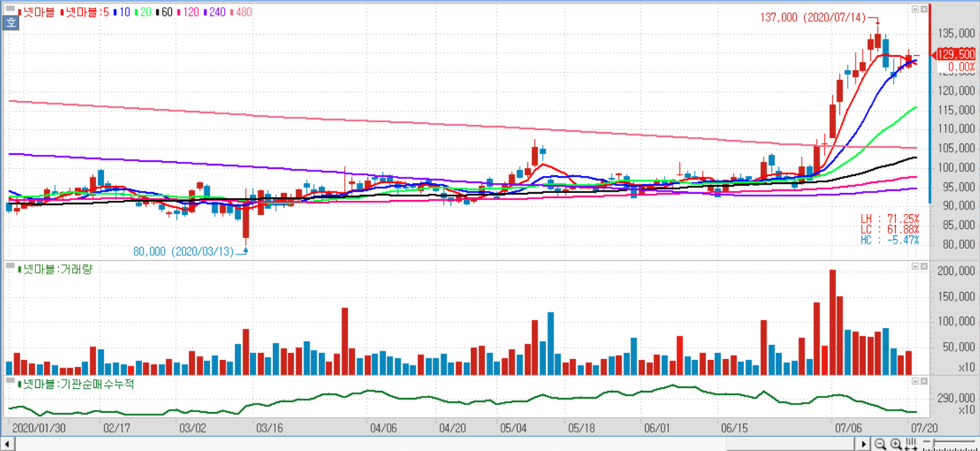Click the HC : -5.47% text
Image resolution: width=980 pixels, height=451 pixels.
coord(889,240)
